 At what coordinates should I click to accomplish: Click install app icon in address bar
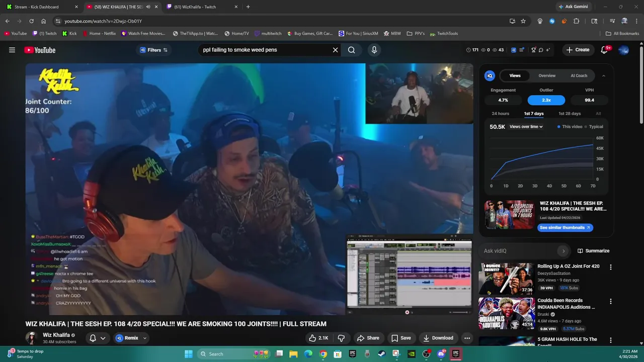[512, 21]
